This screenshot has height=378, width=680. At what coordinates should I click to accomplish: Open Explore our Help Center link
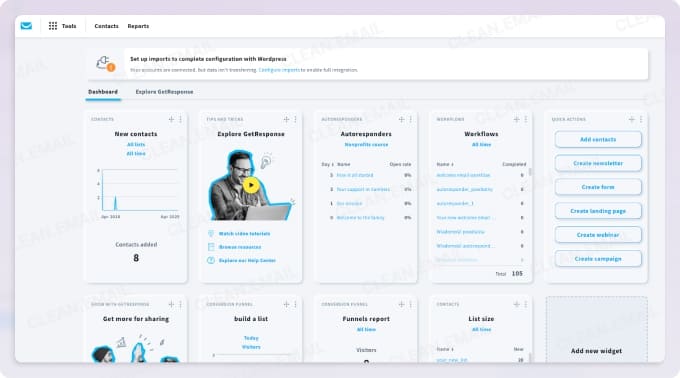(247, 261)
